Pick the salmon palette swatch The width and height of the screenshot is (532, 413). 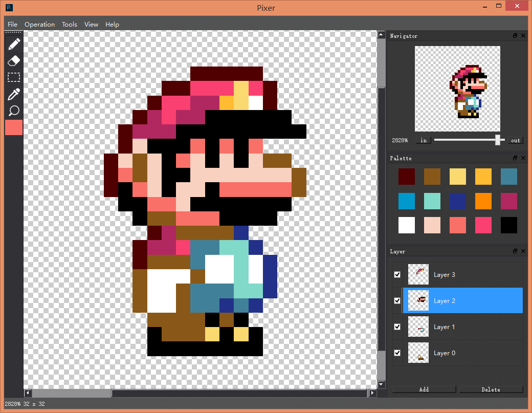pos(458,225)
